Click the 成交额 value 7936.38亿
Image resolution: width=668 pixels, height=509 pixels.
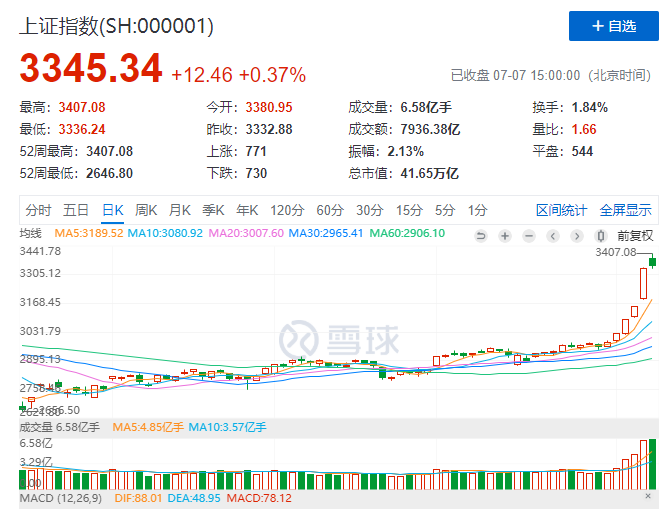click(430, 129)
